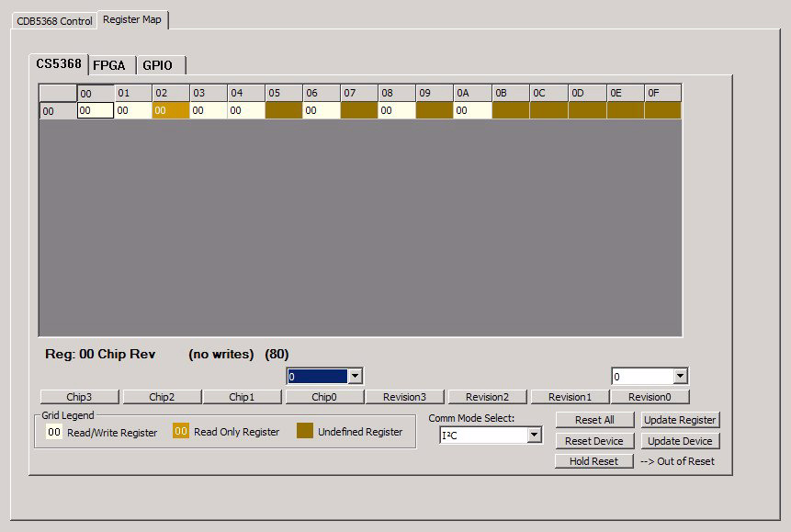Click the Reset All button
The height and width of the screenshot is (532, 791).
[x=593, y=419]
